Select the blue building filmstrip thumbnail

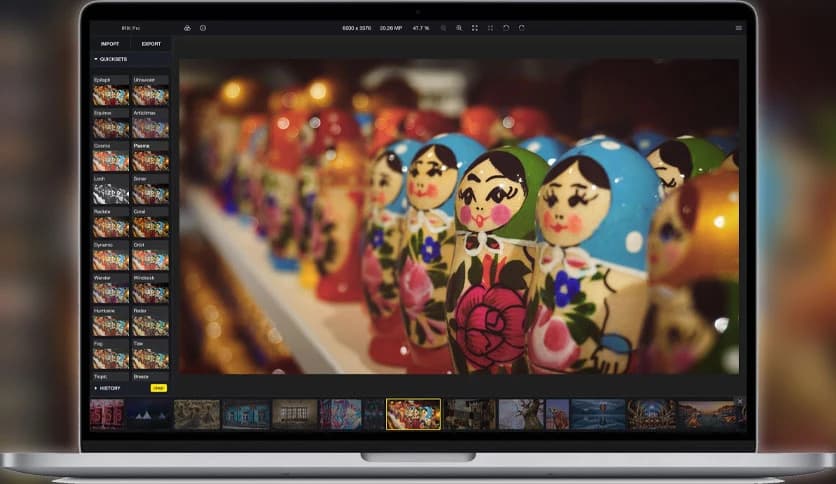click(246, 414)
